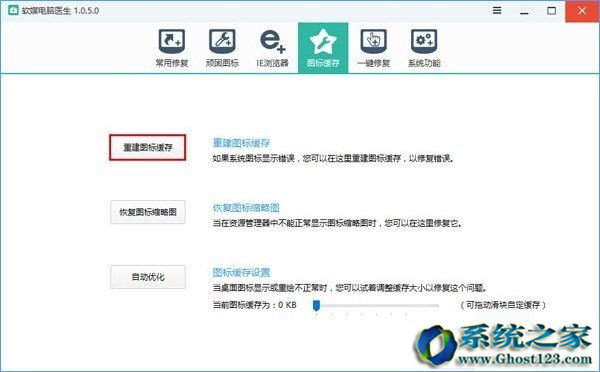Viewport: 600px width, 372px height.
Task: Open the 常用修复 tab icon
Action: [x=172, y=41]
